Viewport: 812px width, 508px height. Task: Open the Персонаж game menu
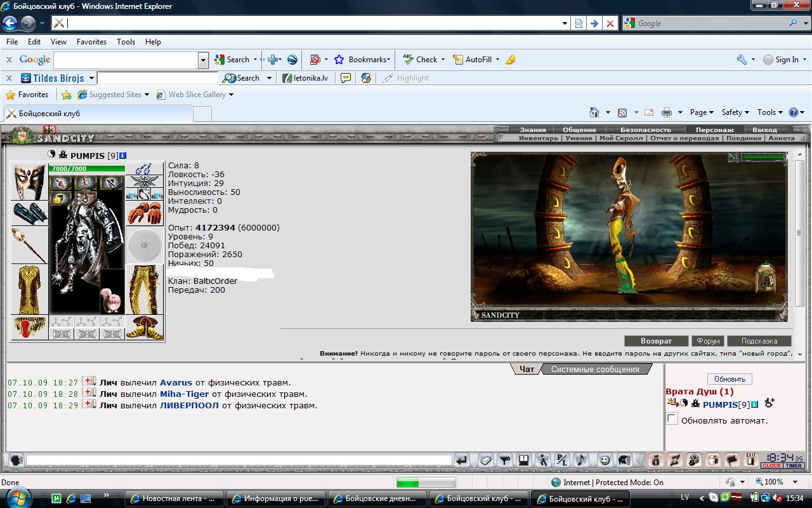[x=714, y=130]
